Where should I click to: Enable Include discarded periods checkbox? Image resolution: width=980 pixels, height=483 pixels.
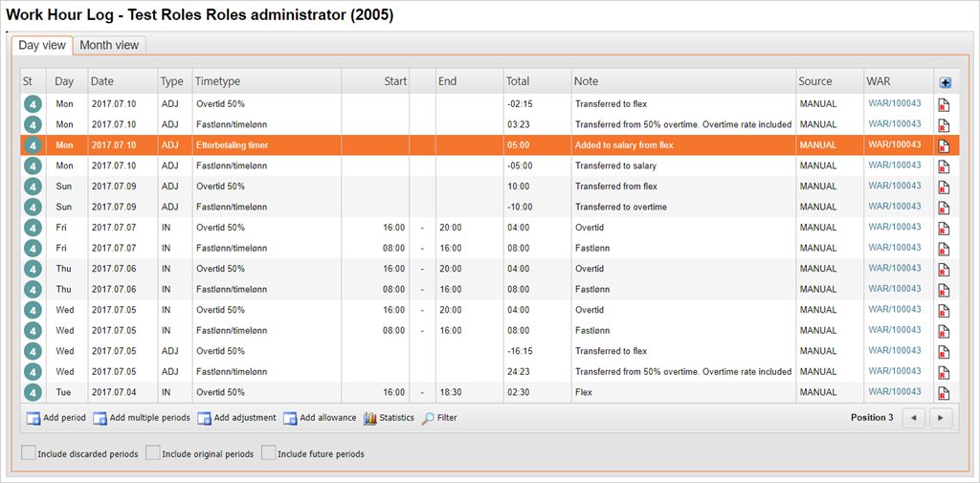(x=29, y=453)
